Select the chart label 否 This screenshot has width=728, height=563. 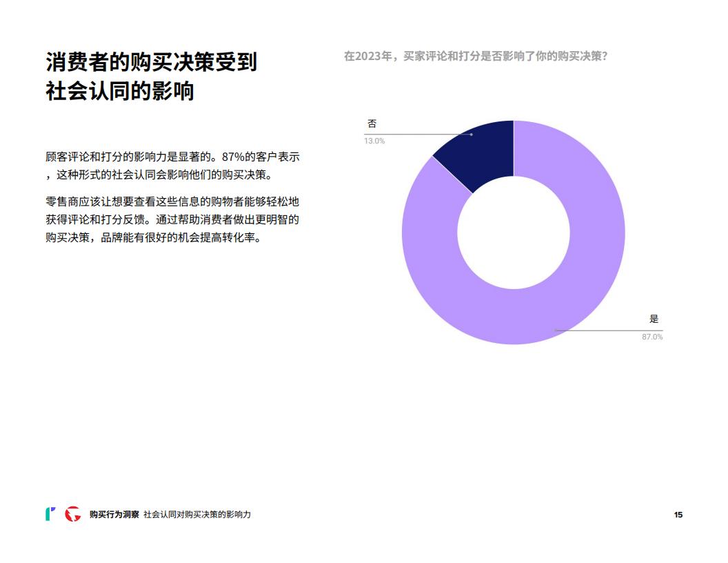point(372,124)
